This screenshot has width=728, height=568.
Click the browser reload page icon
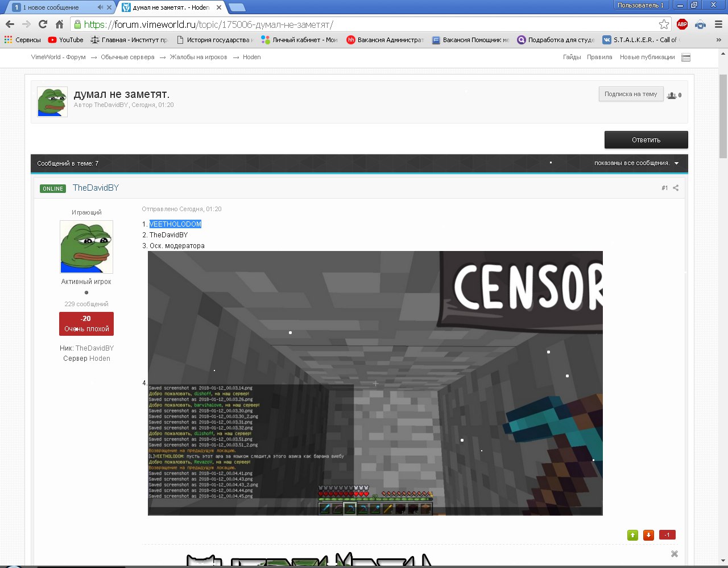43,24
